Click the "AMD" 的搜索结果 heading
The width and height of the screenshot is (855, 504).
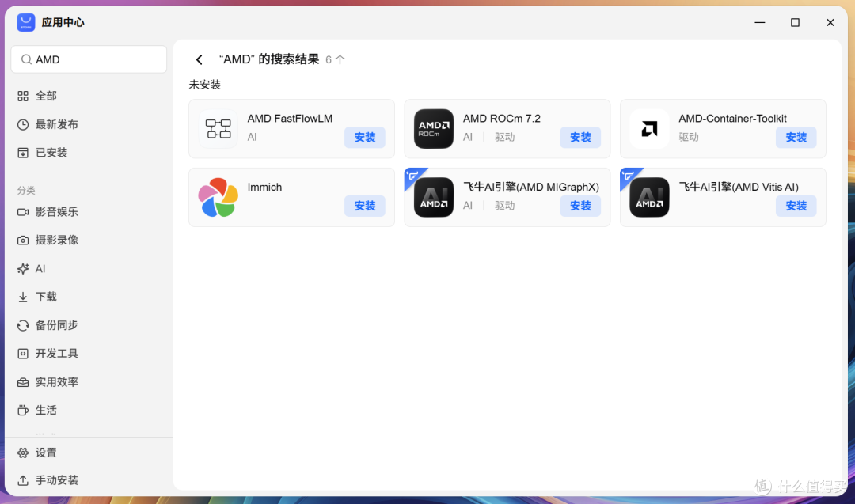(269, 59)
